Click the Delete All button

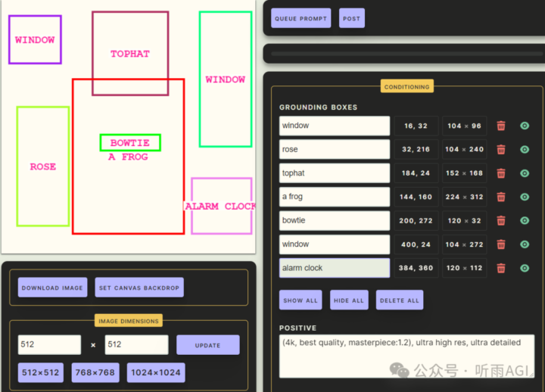coord(400,300)
